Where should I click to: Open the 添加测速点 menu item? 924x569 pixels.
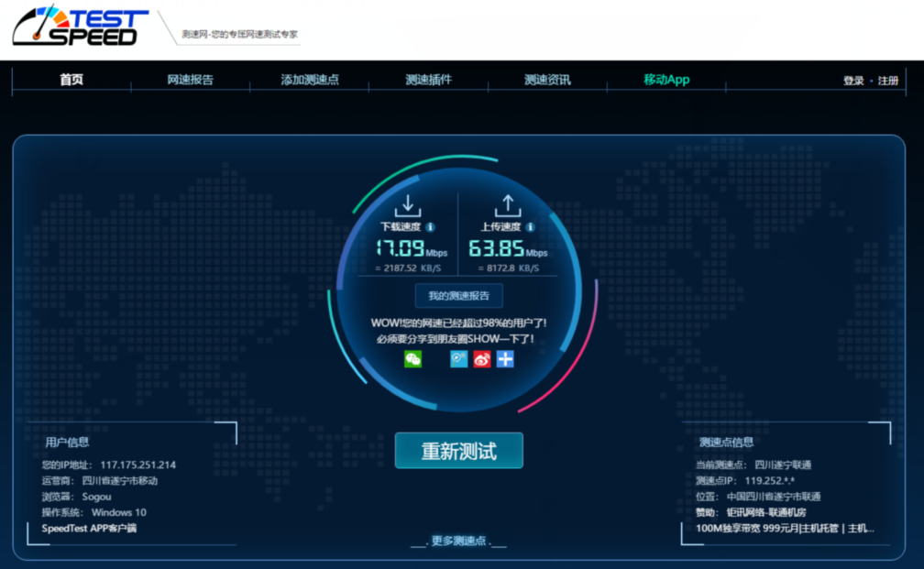click(x=309, y=80)
